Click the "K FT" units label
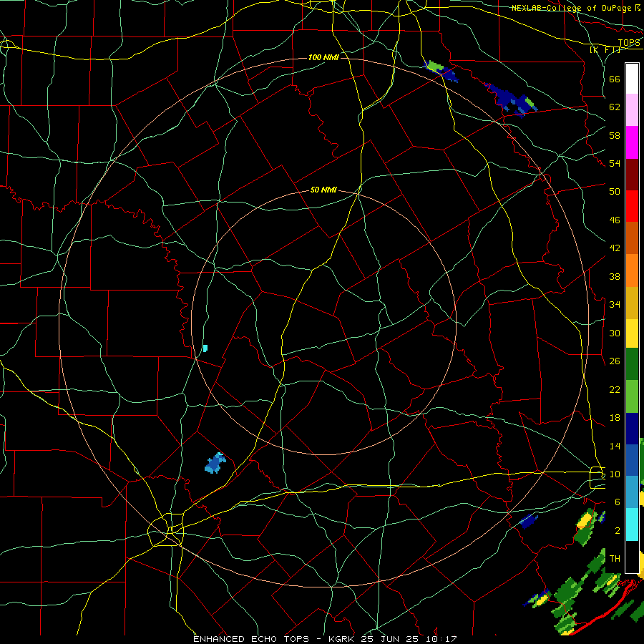This screenshot has height=644, width=644. click(605, 50)
